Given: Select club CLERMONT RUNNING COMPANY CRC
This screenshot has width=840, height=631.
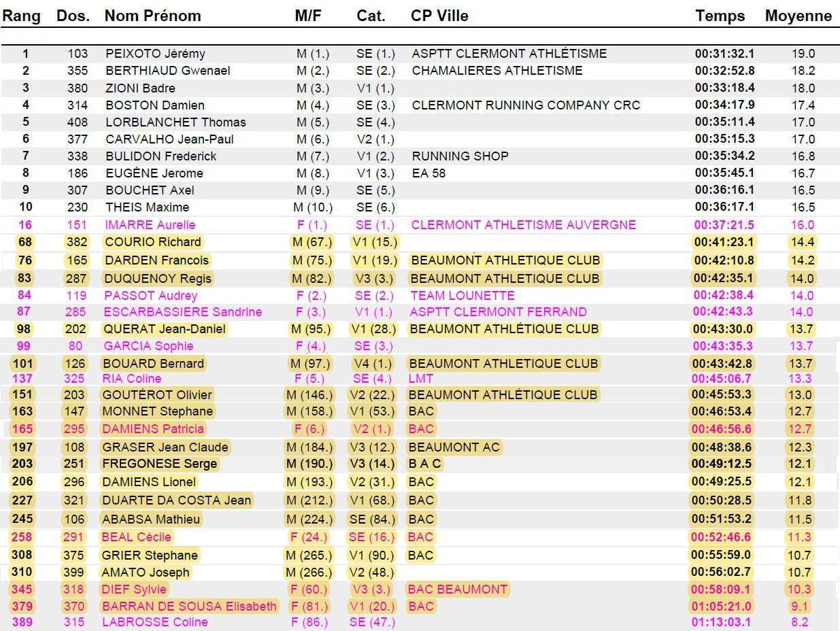Looking at the screenshot, I should [x=526, y=105].
